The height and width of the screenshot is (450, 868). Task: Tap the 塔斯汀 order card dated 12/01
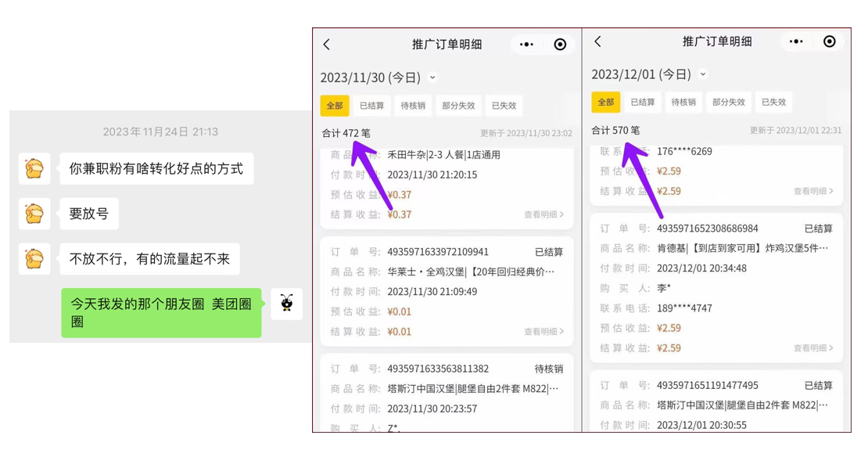point(716,405)
